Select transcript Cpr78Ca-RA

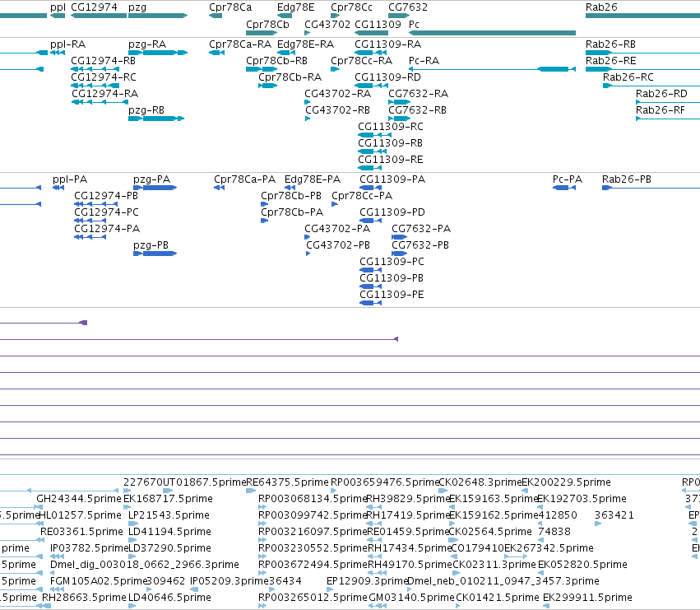[x=240, y=44]
